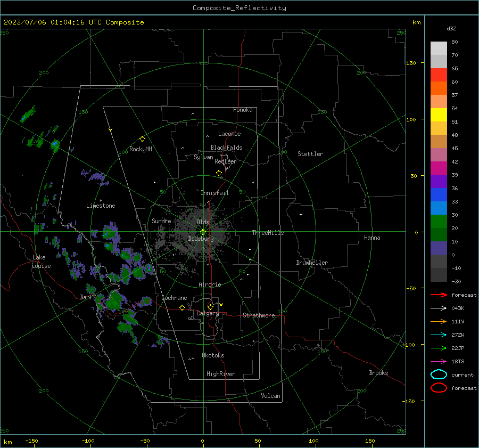479x448 pixels.
Task: Click the yellow diamond marker above RockyMH
Action: pyautogui.click(x=142, y=139)
